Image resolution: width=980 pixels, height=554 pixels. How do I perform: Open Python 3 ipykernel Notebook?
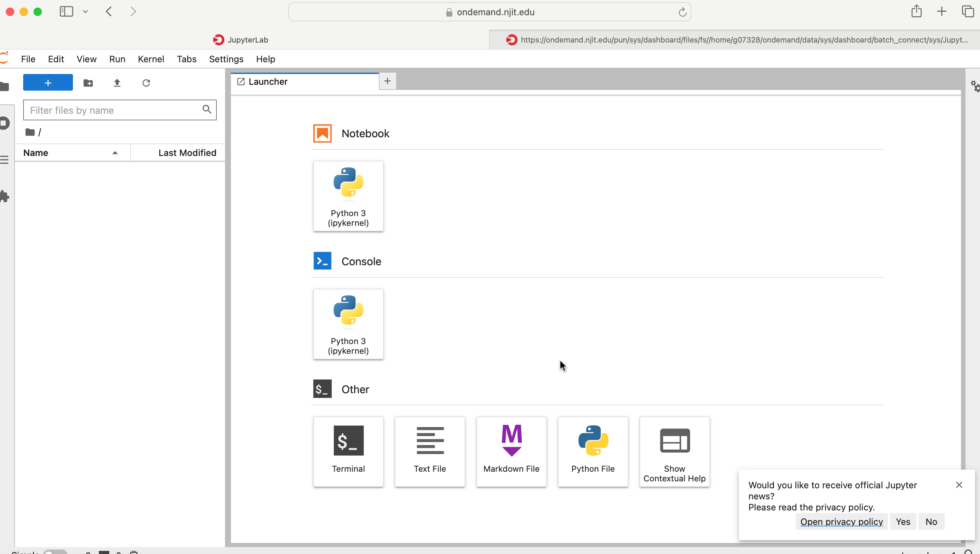click(x=348, y=195)
